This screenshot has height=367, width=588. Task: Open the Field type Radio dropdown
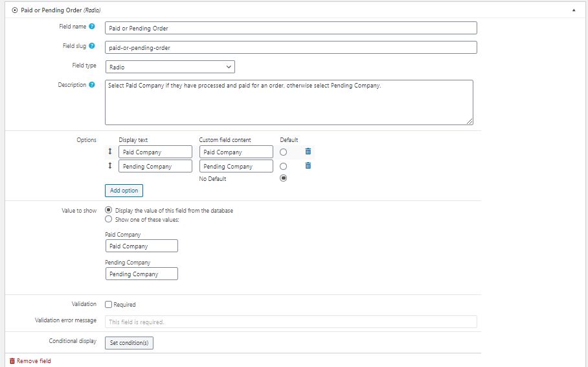pyautogui.click(x=170, y=67)
